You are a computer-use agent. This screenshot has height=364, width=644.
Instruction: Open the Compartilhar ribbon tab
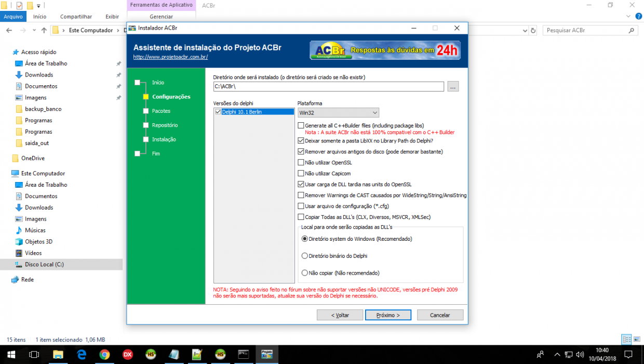tap(76, 17)
